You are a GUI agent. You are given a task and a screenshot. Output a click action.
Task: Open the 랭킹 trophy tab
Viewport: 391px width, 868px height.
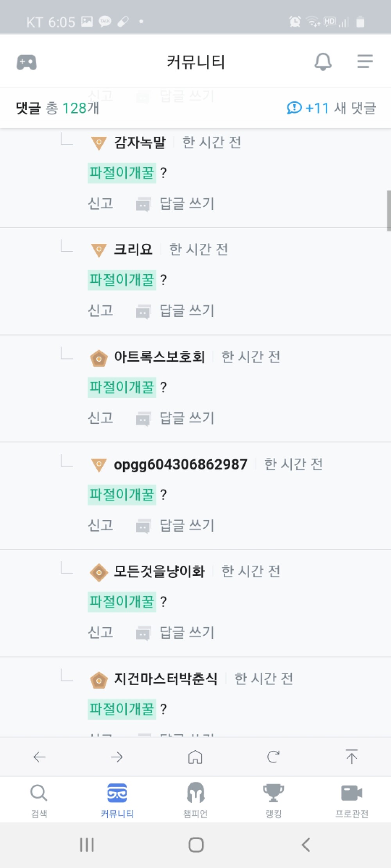(273, 800)
